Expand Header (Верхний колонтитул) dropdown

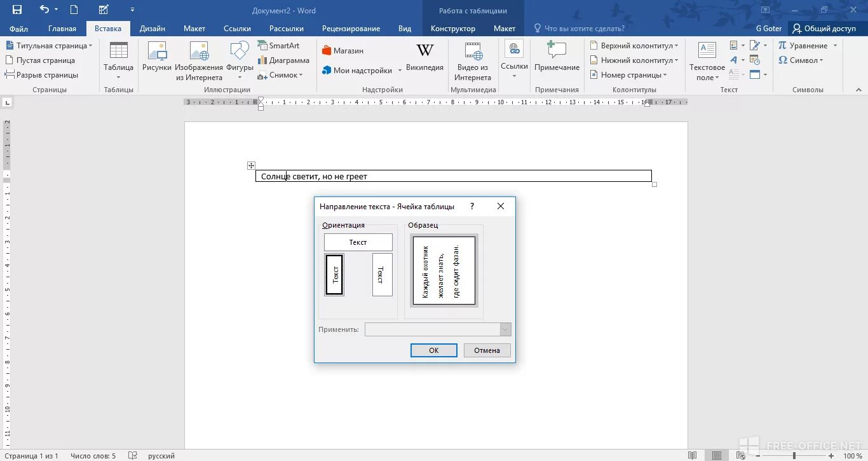tap(676, 46)
